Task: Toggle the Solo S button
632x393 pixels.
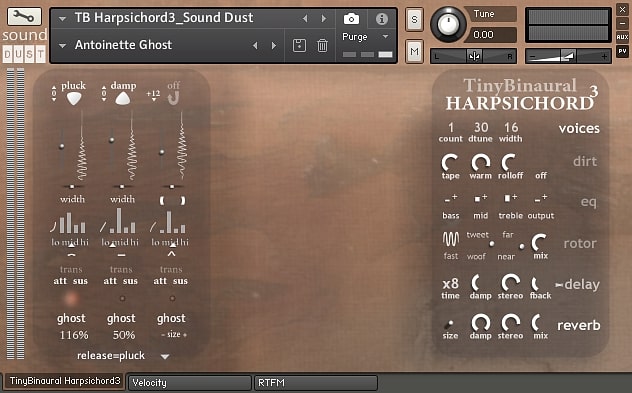Action: click(414, 19)
